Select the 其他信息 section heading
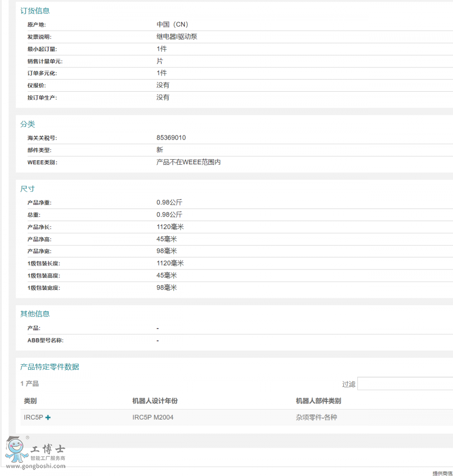The height and width of the screenshot is (476, 453). (x=34, y=314)
